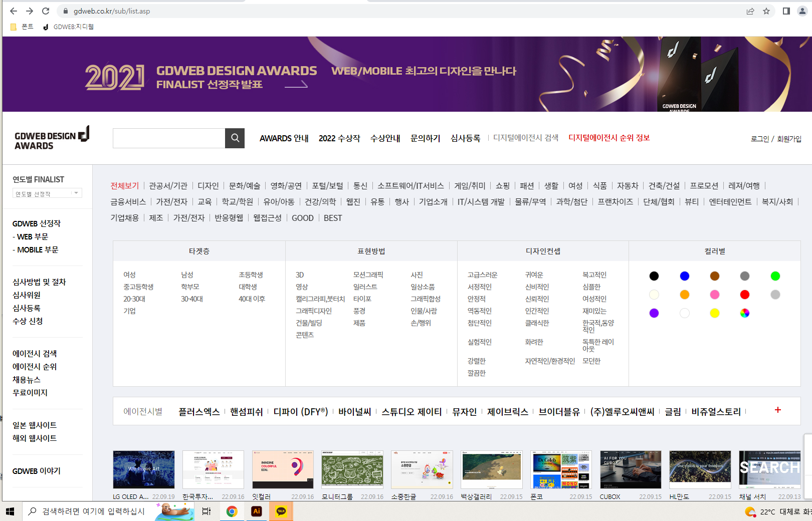Open 에이전시 순위 in the sidebar
This screenshot has width=812, height=521.
click(35, 367)
